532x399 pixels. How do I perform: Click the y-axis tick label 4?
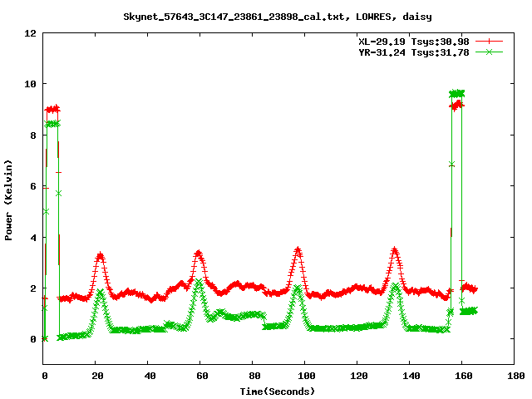tap(33, 238)
